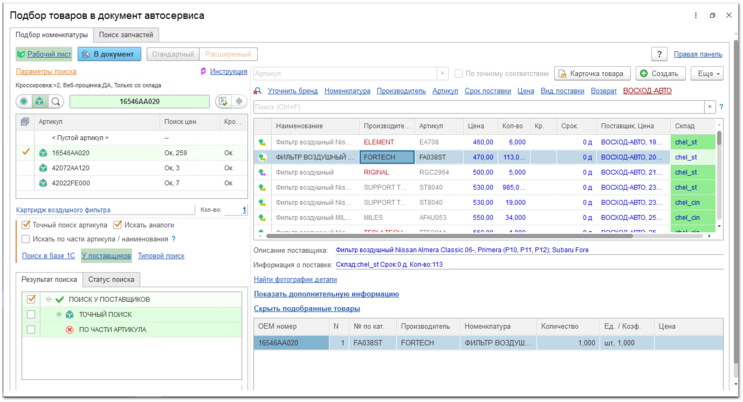Open Карточка товара
Viewport: 743px width, 402px height.
click(x=592, y=74)
